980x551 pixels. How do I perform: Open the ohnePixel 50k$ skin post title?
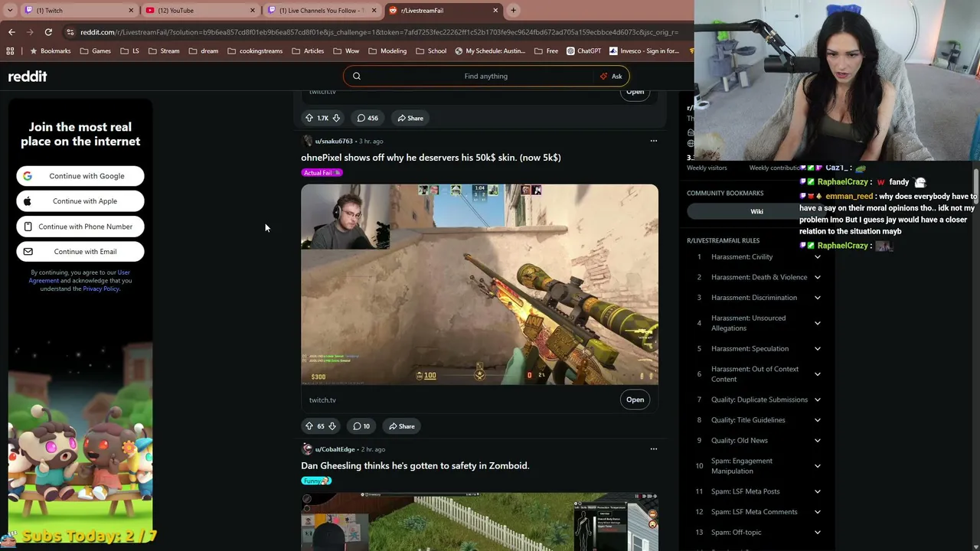[x=431, y=158]
